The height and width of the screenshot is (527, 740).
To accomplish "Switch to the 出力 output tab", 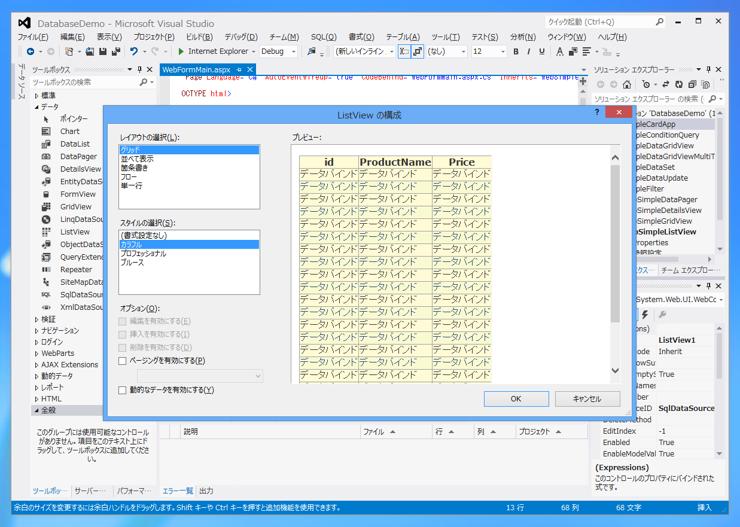I will tap(206, 491).
